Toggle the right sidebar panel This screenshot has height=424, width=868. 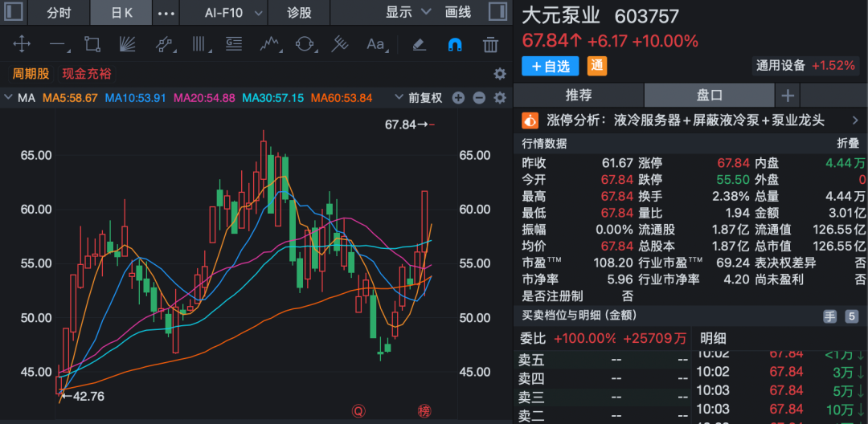(498, 12)
